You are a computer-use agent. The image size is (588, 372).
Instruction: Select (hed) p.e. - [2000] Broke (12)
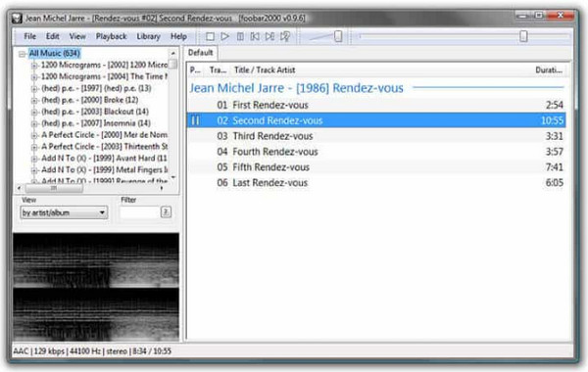(x=89, y=100)
